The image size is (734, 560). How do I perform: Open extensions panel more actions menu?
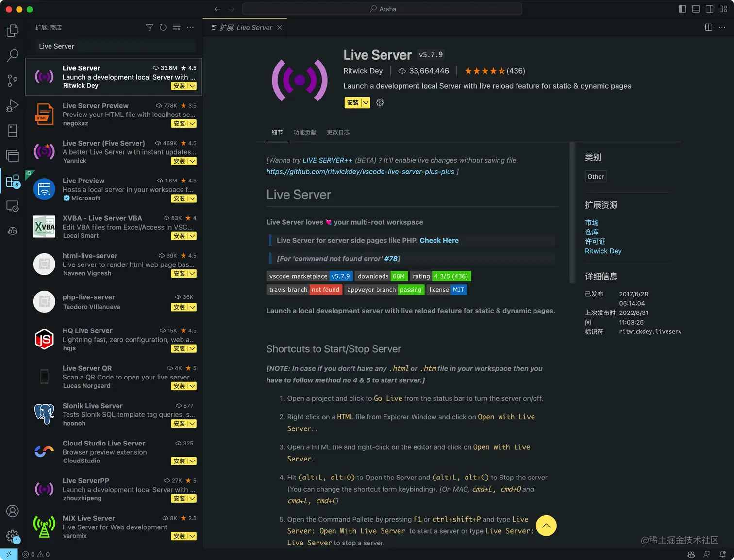click(x=190, y=28)
